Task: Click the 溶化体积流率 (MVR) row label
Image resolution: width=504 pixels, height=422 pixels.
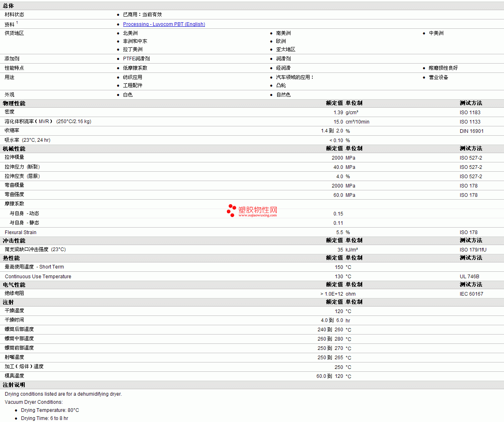Action: 48,121
